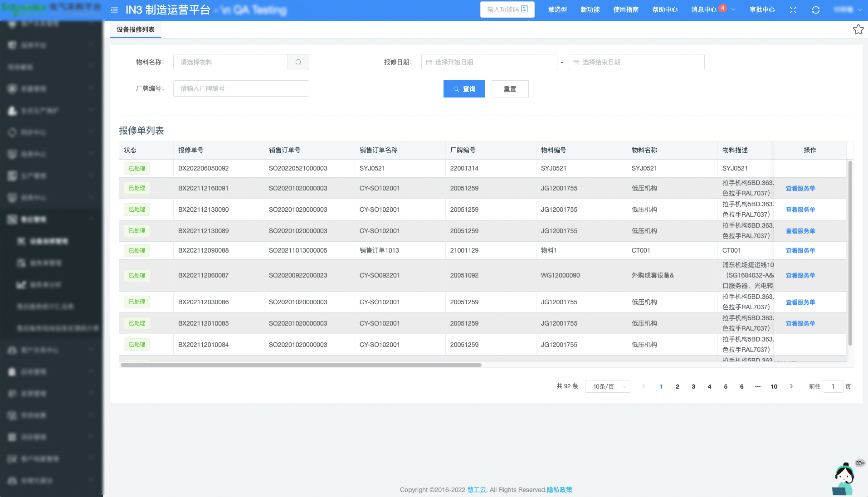Open the 慧工云 link in the footer
868x497 pixels.
[477, 490]
